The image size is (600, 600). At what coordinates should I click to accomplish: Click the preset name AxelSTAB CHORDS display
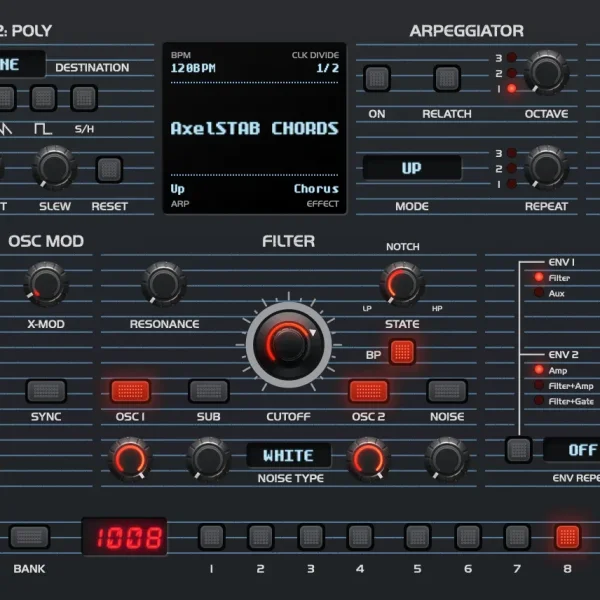254,129
